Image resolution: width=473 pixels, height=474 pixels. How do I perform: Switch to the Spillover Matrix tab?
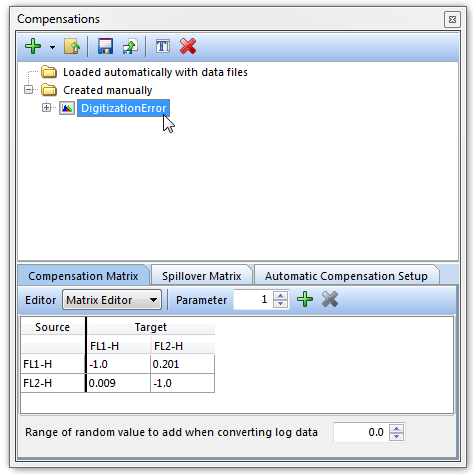pyautogui.click(x=201, y=276)
